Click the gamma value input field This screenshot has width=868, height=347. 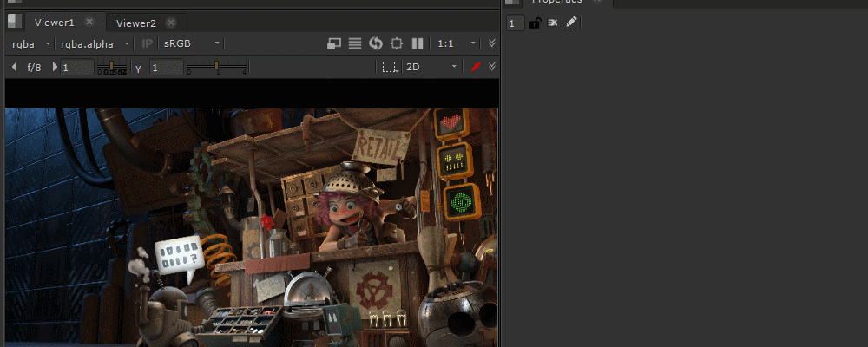tap(166, 68)
